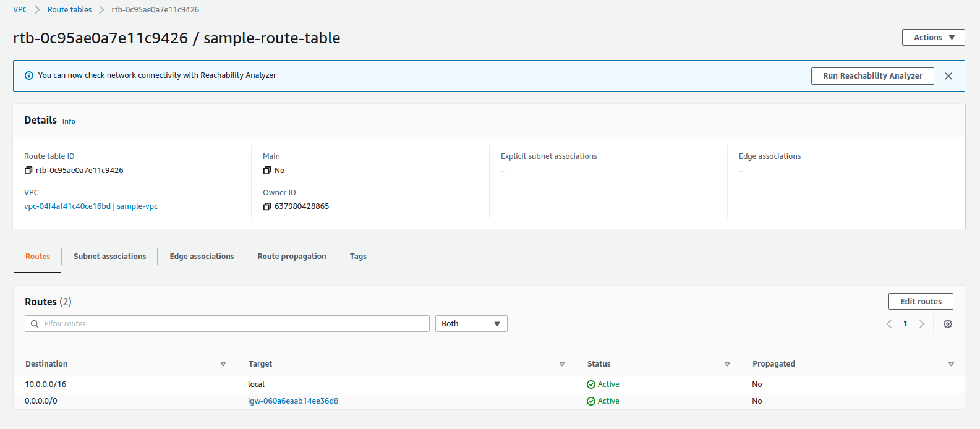Run Reachability Analyzer
The height and width of the screenshot is (429, 980).
872,76
